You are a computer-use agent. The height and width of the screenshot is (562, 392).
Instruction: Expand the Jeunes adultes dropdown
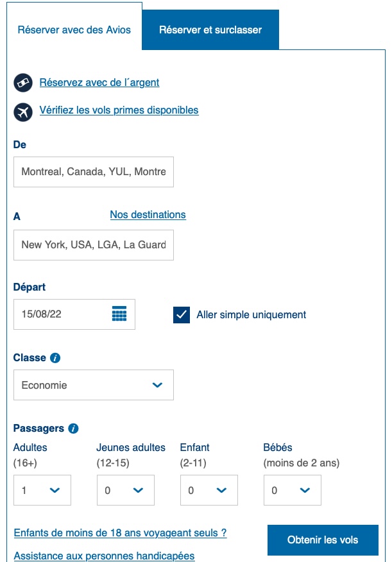click(x=125, y=490)
